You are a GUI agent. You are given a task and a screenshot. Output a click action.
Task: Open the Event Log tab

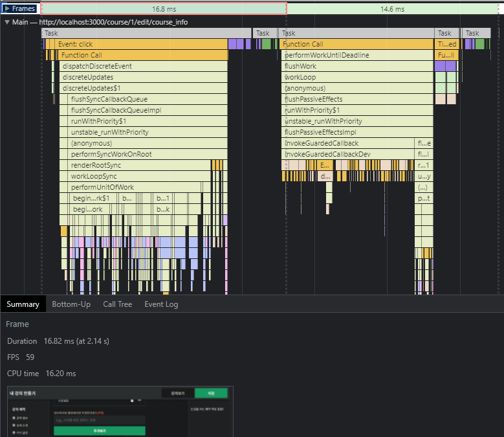(161, 304)
